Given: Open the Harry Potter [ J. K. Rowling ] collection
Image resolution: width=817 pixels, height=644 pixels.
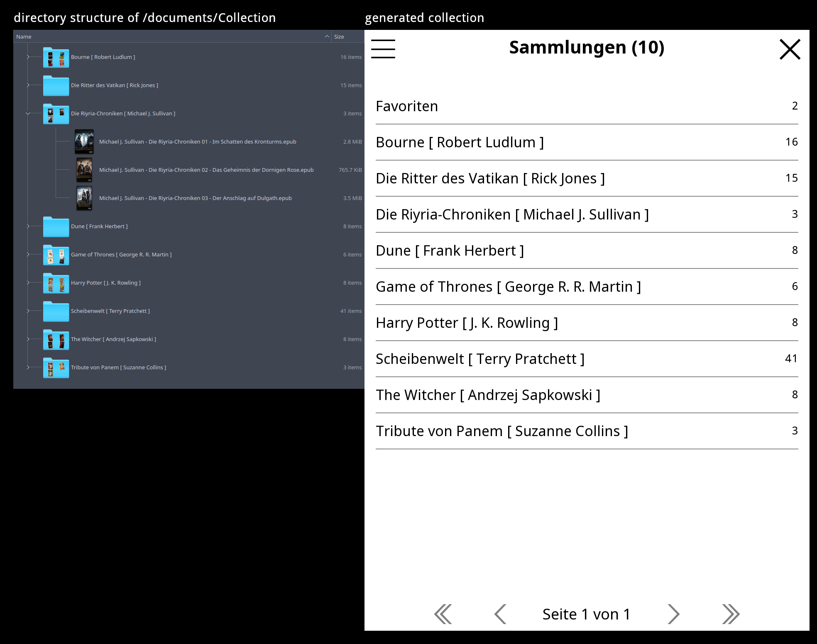Looking at the screenshot, I should click(x=587, y=323).
